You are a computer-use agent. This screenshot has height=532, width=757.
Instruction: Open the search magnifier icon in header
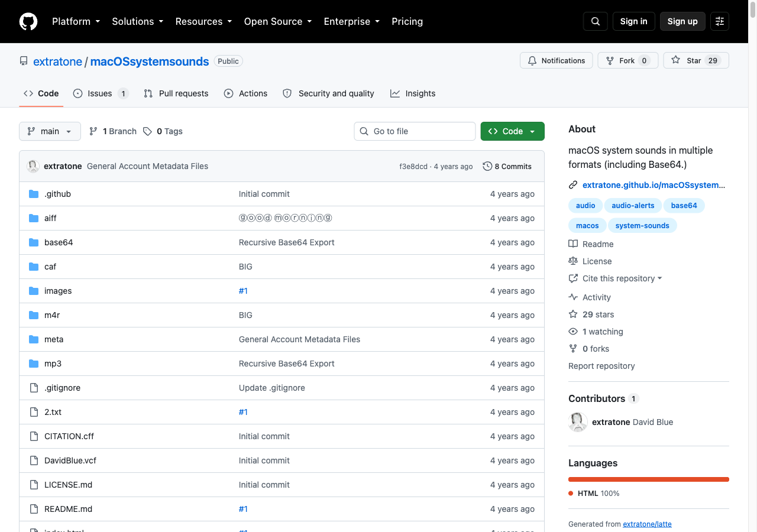click(596, 21)
